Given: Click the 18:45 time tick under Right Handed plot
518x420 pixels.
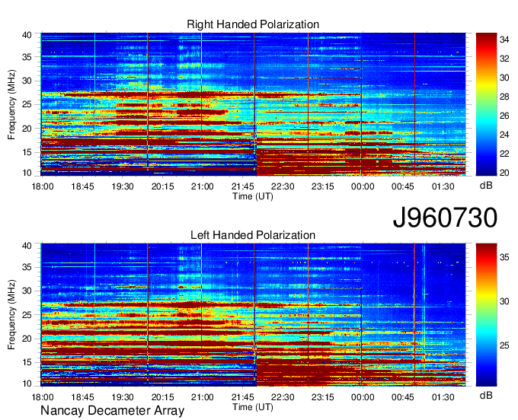Looking at the screenshot, I should (82, 186).
